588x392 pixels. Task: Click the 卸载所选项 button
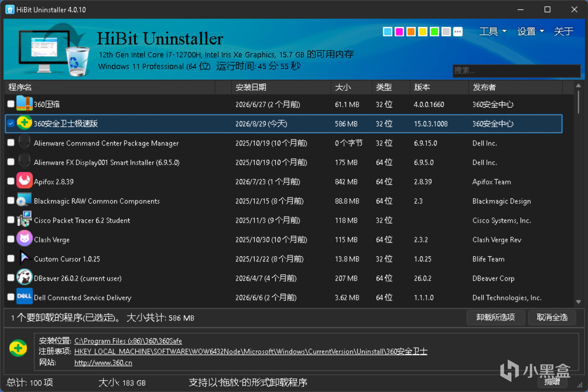point(496,317)
